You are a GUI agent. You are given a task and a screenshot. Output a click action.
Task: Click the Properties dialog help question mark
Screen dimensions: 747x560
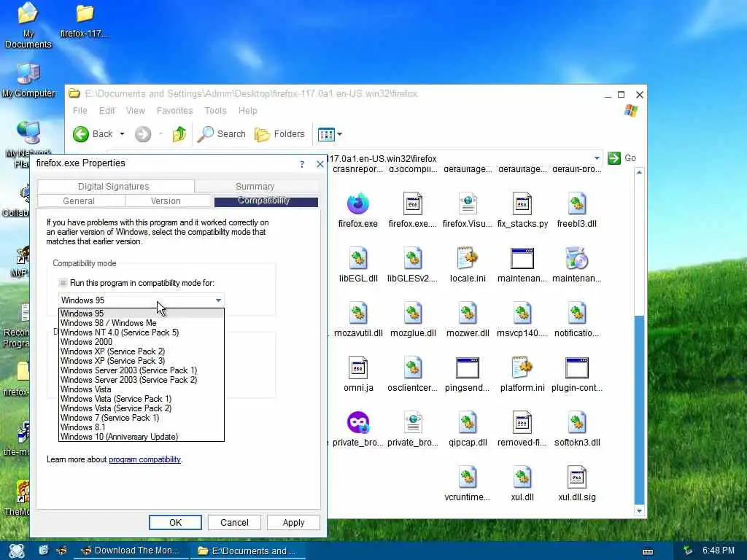click(x=302, y=164)
